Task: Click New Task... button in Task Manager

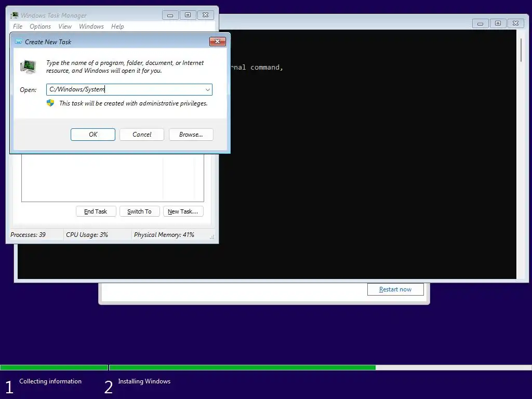Action: point(183,211)
